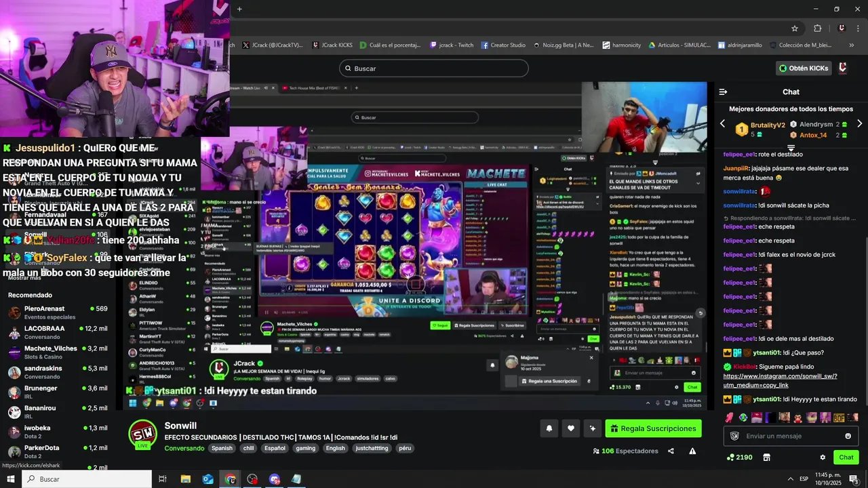
Task: Open Task View on the taskbar
Action: (x=163, y=479)
